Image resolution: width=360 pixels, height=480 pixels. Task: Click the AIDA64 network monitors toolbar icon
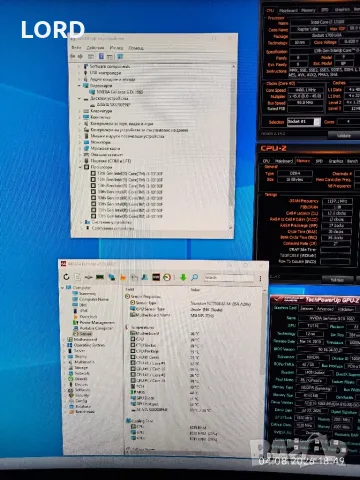pos(111,277)
